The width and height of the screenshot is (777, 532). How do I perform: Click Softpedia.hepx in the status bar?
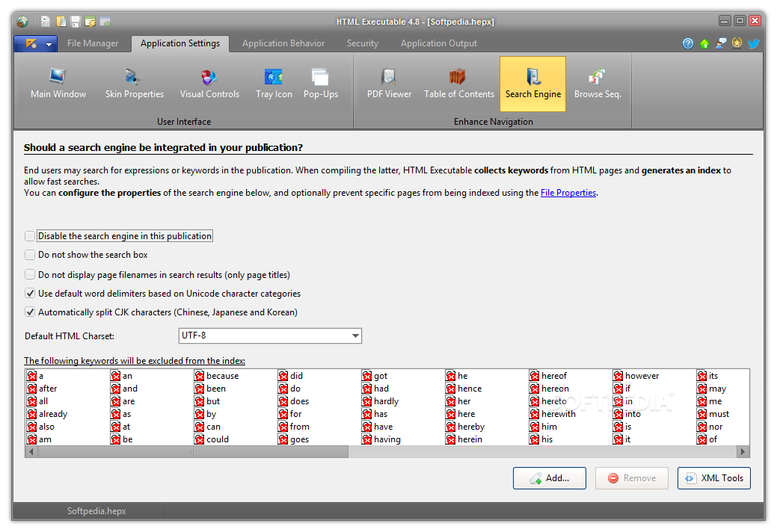tap(96, 511)
